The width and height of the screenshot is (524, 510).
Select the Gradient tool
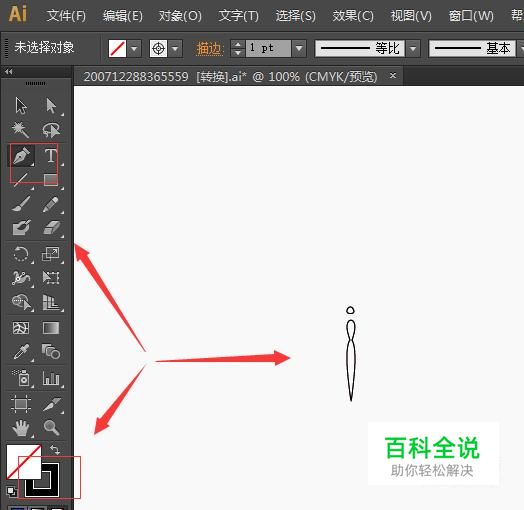click(x=51, y=328)
